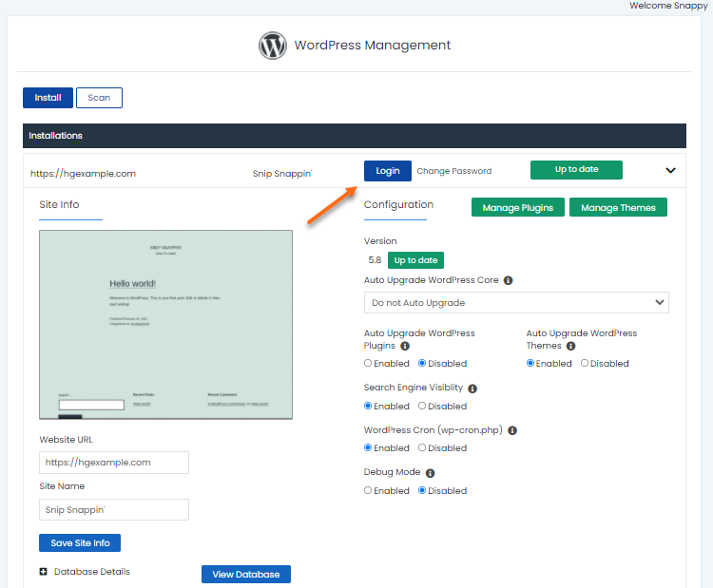
Task: Click the version number 5.8
Action: (x=375, y=260)
